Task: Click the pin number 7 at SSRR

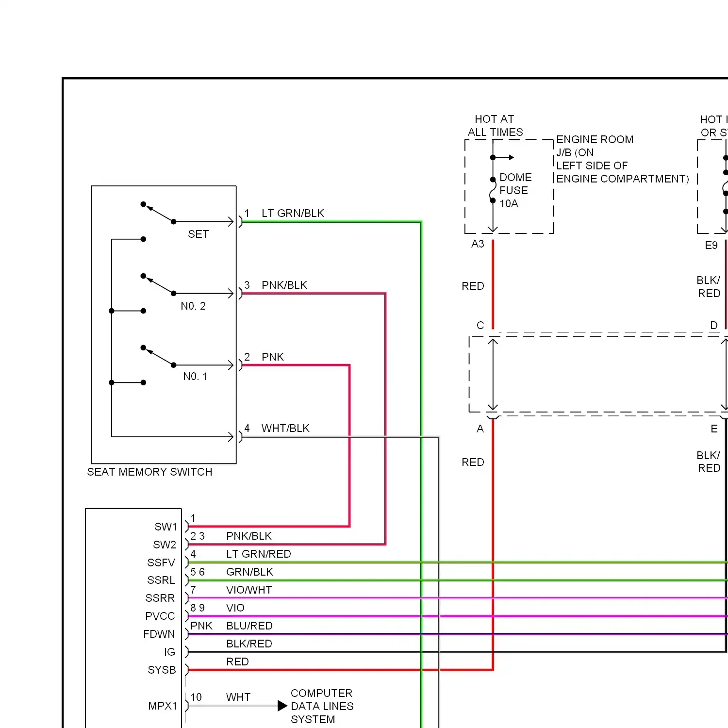Action: 193,590
